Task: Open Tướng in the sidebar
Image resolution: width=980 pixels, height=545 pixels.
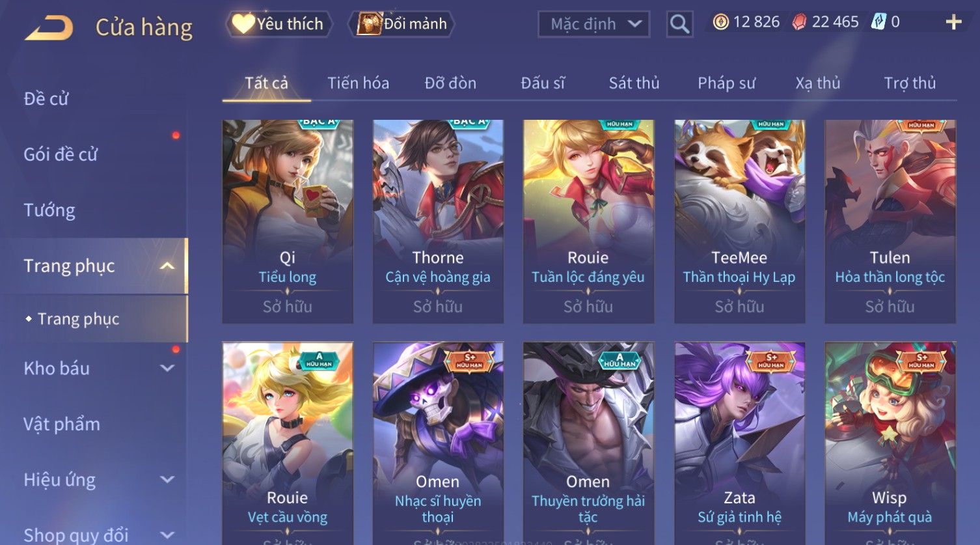Action: click(x=49, y=210)
